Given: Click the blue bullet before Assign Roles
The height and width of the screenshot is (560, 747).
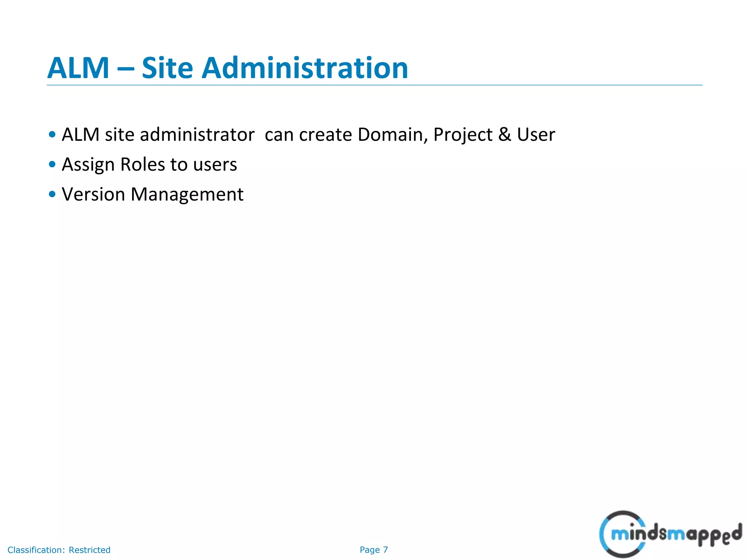Looking at the screenshot, I should tap(52, 164).
